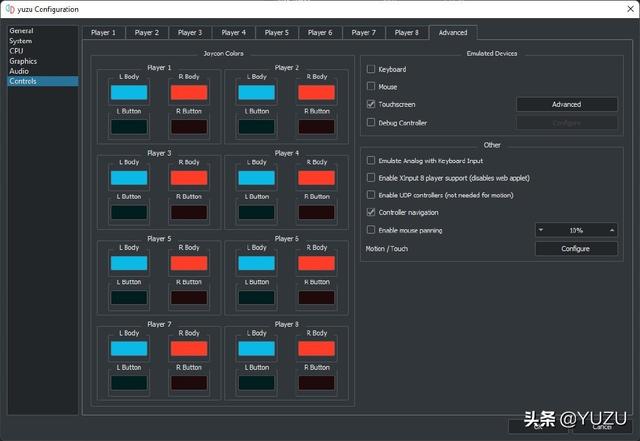Change Player 1 L Button color
This screenshot has width=640, height=441.
point(129,127)
